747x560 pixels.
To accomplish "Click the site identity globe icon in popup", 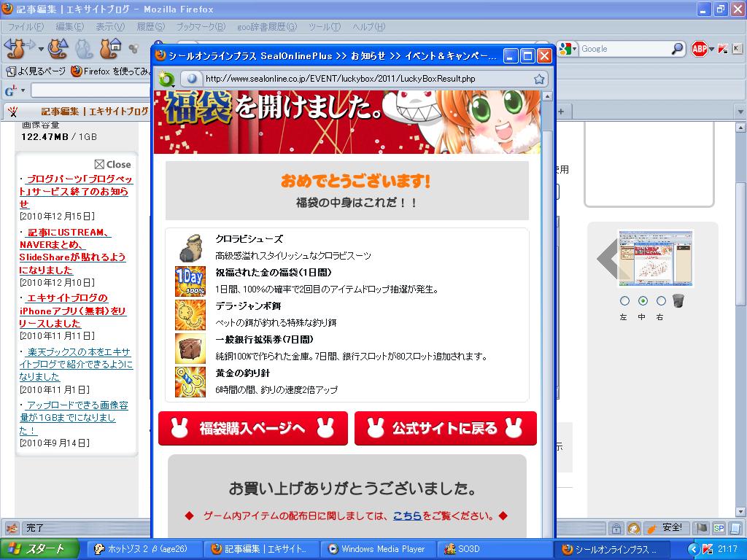I will click(191, 79).
